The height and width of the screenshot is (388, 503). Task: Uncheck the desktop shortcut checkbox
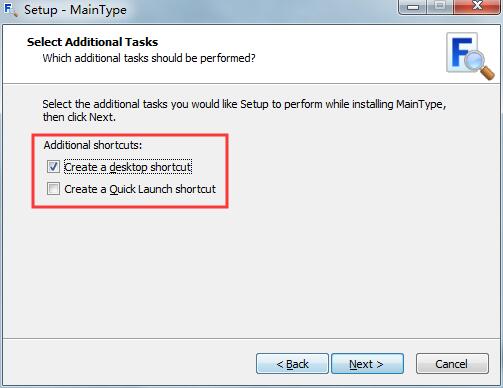53,167
